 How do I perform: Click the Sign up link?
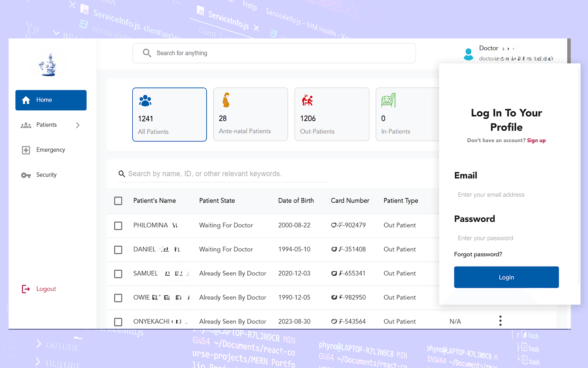536,140
